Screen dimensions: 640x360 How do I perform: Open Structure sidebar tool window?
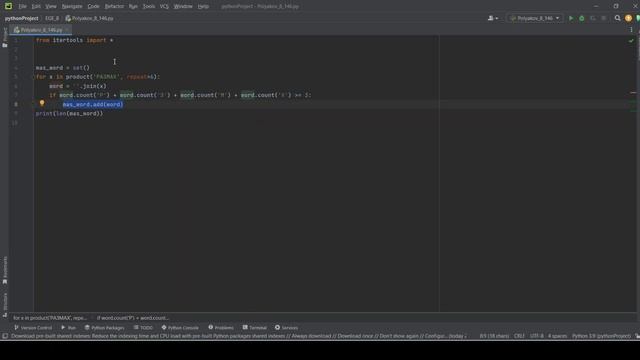(5, 304)
